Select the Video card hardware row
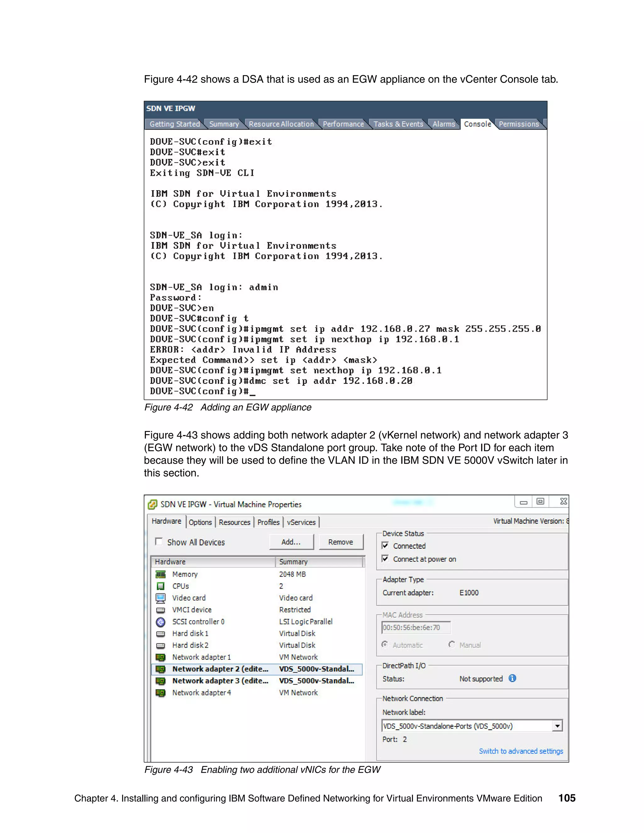Screen dimensions: 644x833 (x=257, y=598)
